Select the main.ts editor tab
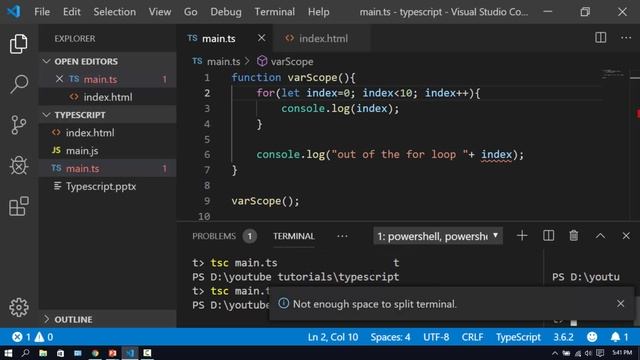This screenshot has width=640, height=360. (225, 38)
